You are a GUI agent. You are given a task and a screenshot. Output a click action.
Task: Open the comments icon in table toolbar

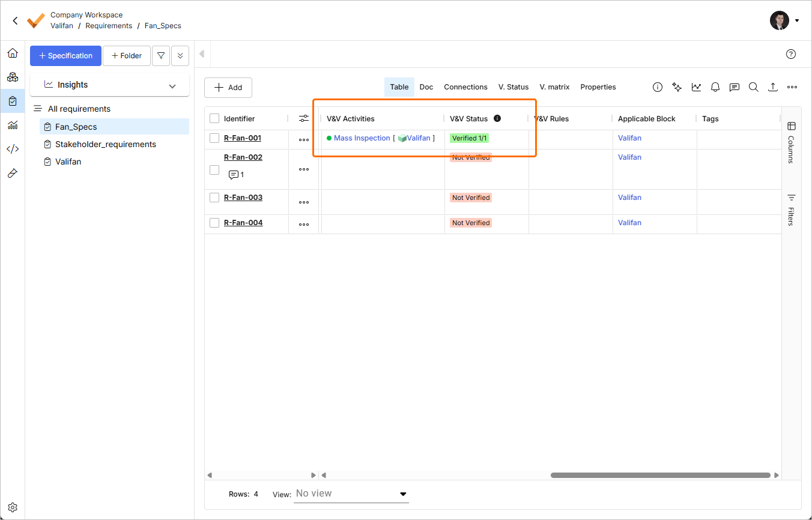pyautogui.click(x=735, y=87)
